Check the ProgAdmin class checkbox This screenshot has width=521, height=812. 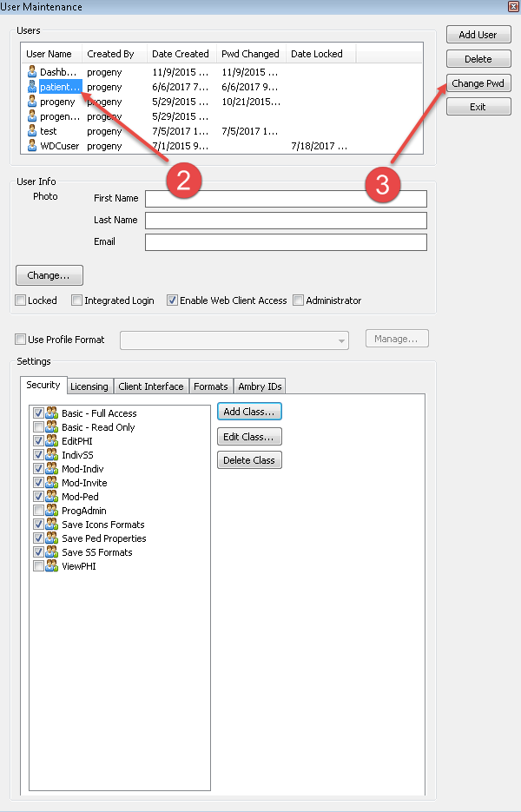38,510
